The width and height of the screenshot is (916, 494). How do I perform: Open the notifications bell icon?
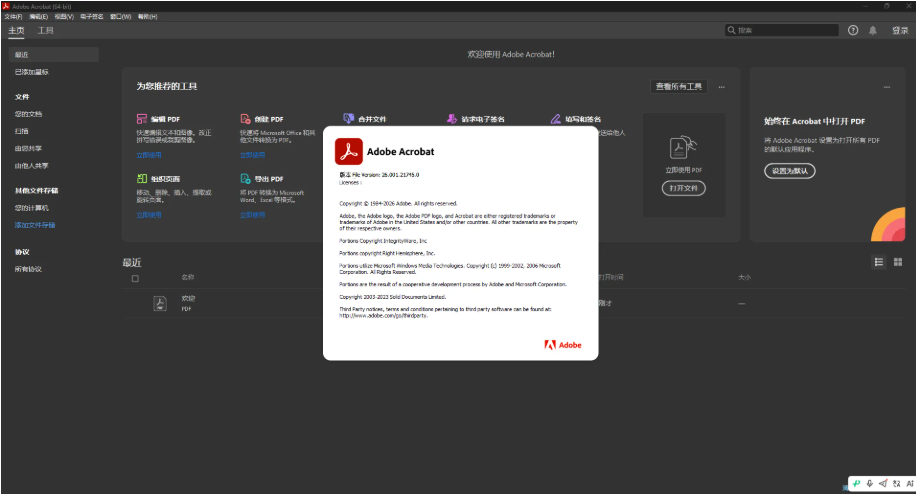click(873, 30)
